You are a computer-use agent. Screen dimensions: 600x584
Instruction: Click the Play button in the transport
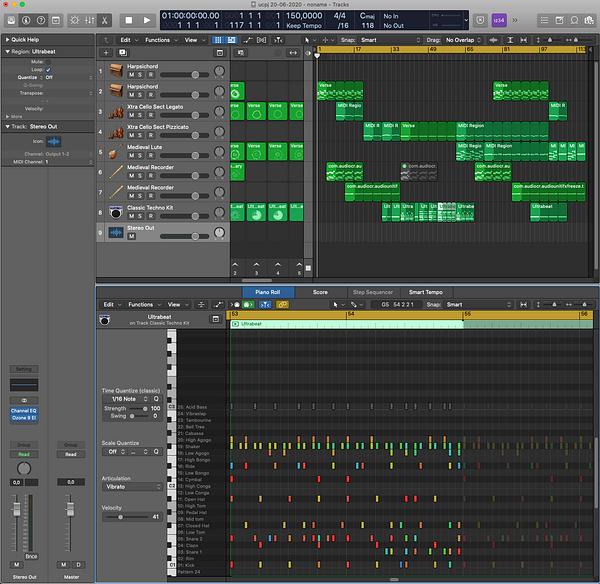[147, 20]
